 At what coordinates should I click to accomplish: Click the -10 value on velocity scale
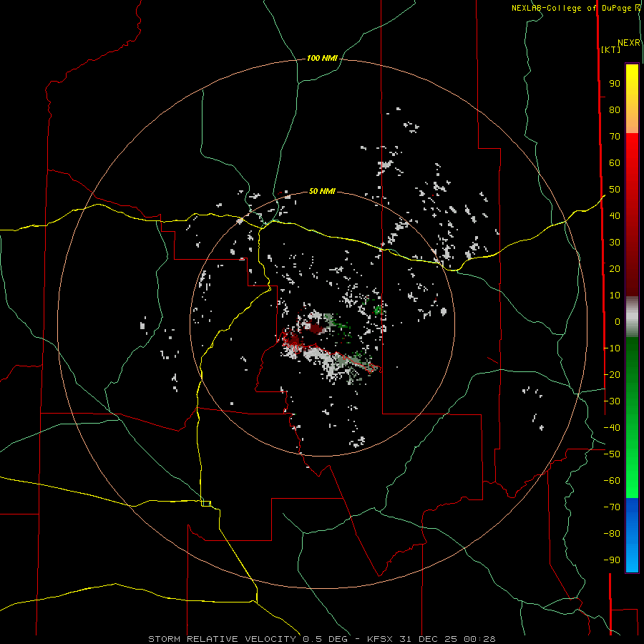point(612,348)
